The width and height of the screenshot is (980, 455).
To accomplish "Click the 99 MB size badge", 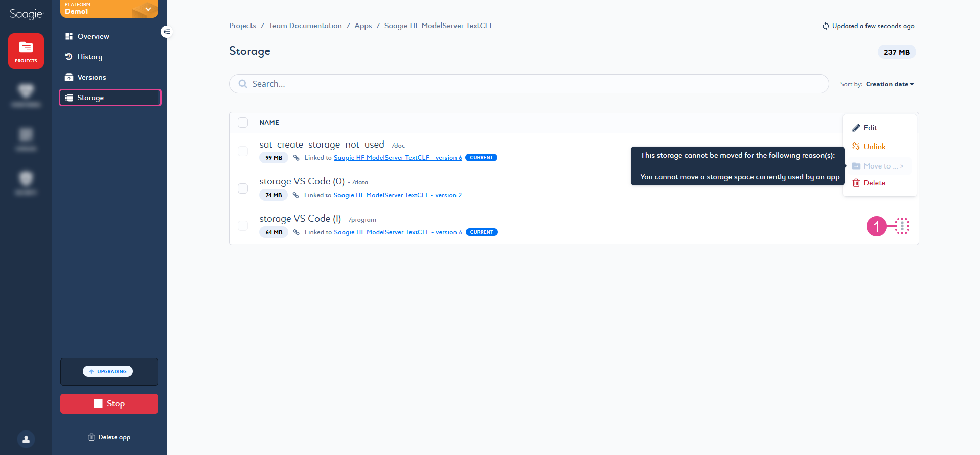I will [x=274, y=158].
